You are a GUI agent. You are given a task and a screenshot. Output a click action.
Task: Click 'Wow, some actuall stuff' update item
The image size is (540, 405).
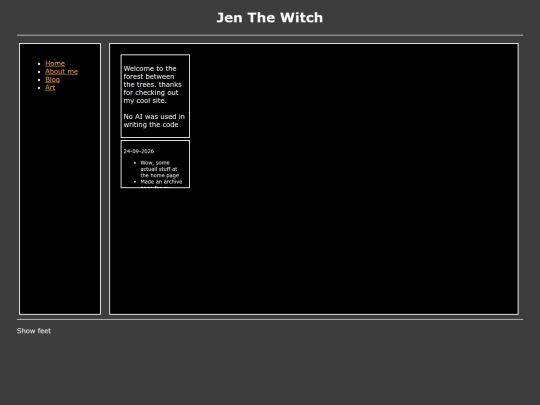tap(159, 169)
